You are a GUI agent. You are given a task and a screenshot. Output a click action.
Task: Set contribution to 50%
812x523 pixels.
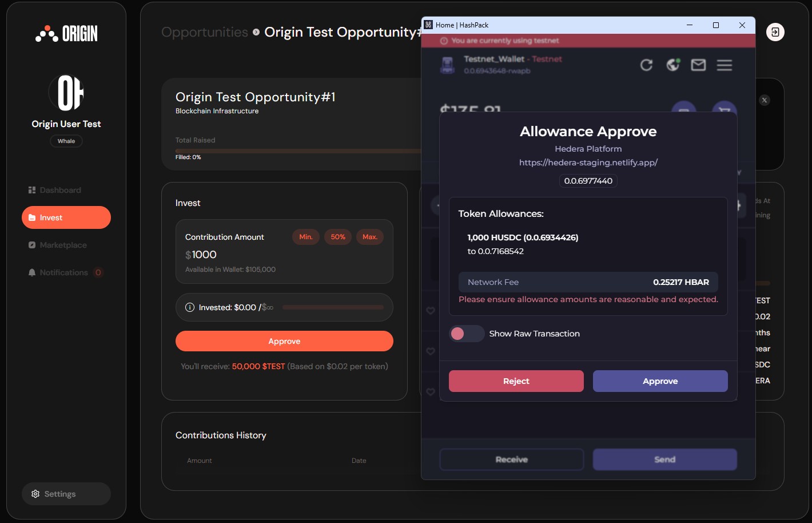click(338, 237)
